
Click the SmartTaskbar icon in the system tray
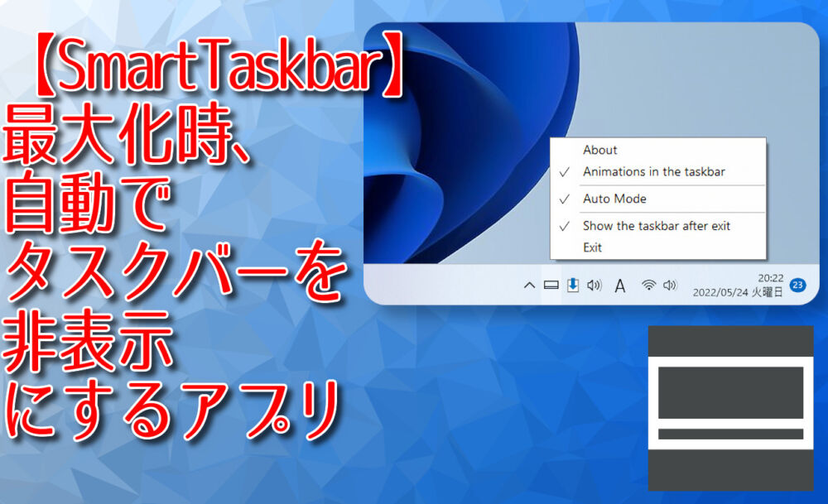572,284
